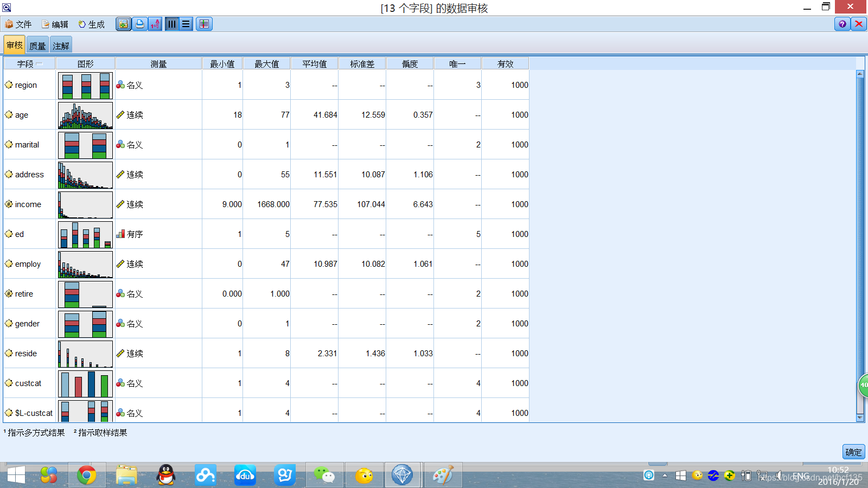Select the $L-custcat field name
Screen dimensions: 868x488
(x=34, y=413)
